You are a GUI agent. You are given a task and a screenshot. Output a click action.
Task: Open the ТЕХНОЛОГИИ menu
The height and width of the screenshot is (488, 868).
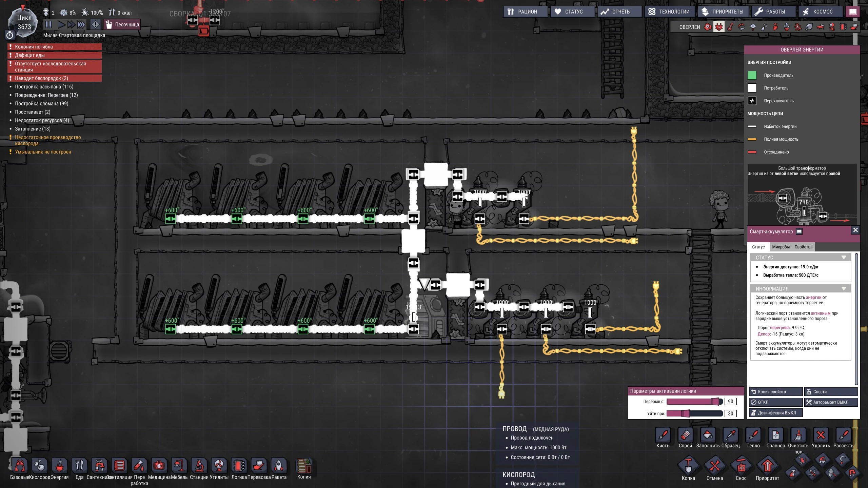(670, 12)
